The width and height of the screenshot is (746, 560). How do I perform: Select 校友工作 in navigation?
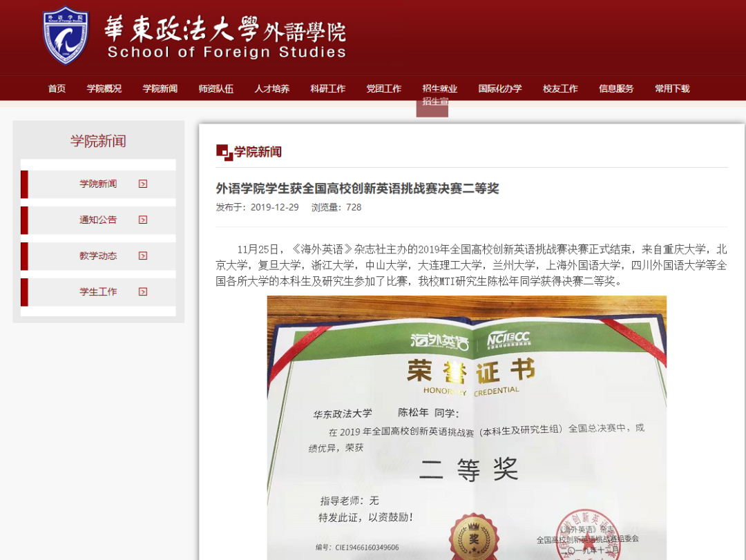[560, 88]
